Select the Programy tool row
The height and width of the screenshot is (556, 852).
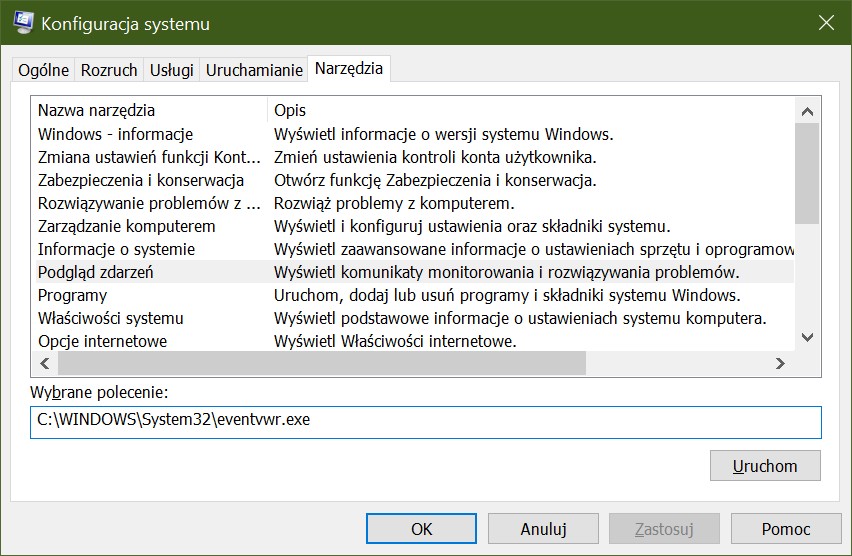413,295
